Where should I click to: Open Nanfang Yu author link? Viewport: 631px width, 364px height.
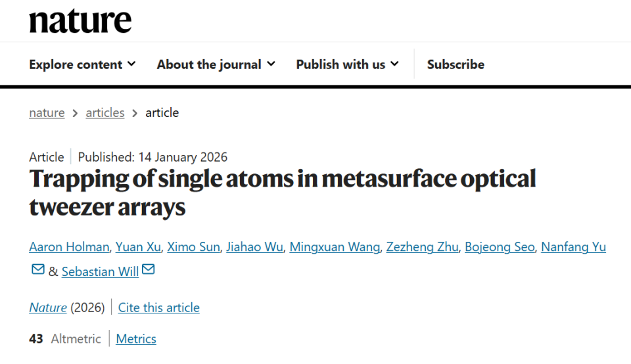pyautogui.click(x=573, y=247)
